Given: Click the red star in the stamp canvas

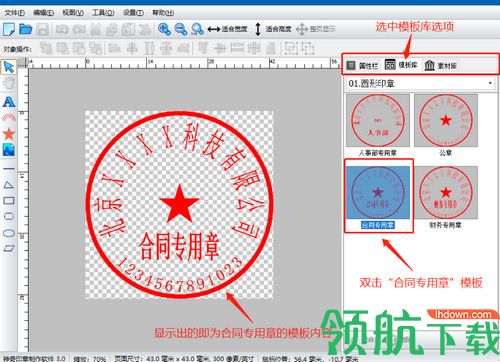Looking at the screenshot, I should (x=179, y=204).
